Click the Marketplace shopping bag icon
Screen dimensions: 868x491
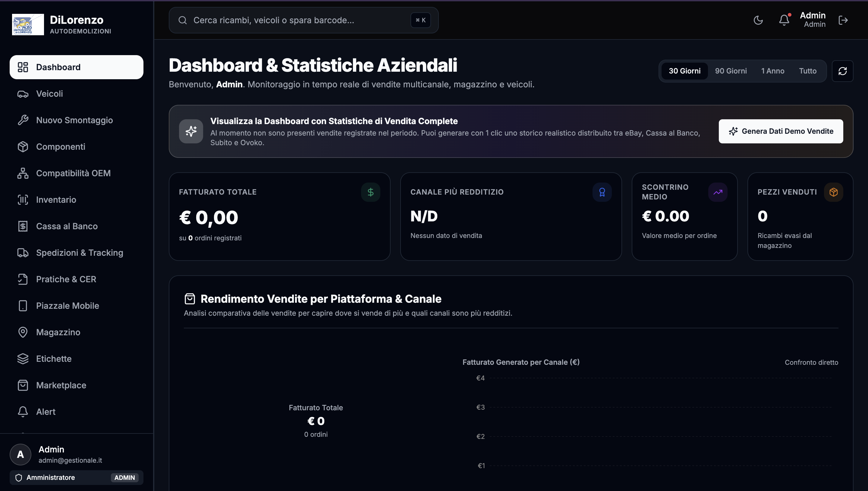pos(23,385)
